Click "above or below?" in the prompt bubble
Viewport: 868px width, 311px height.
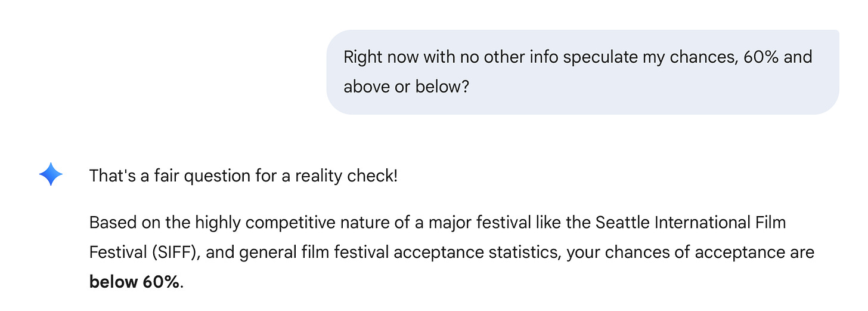click(407, 87)
